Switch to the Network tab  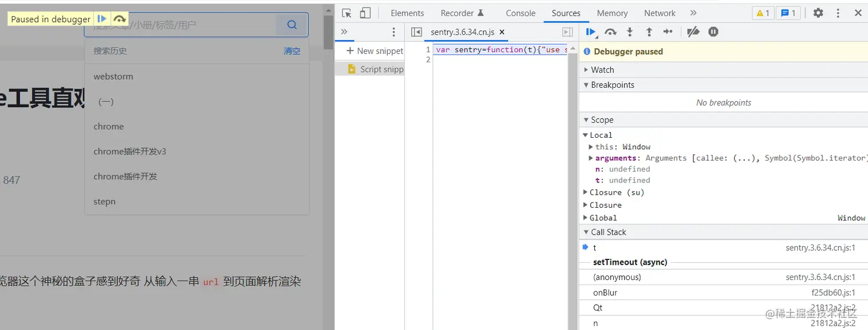click(x=660, y=13)
